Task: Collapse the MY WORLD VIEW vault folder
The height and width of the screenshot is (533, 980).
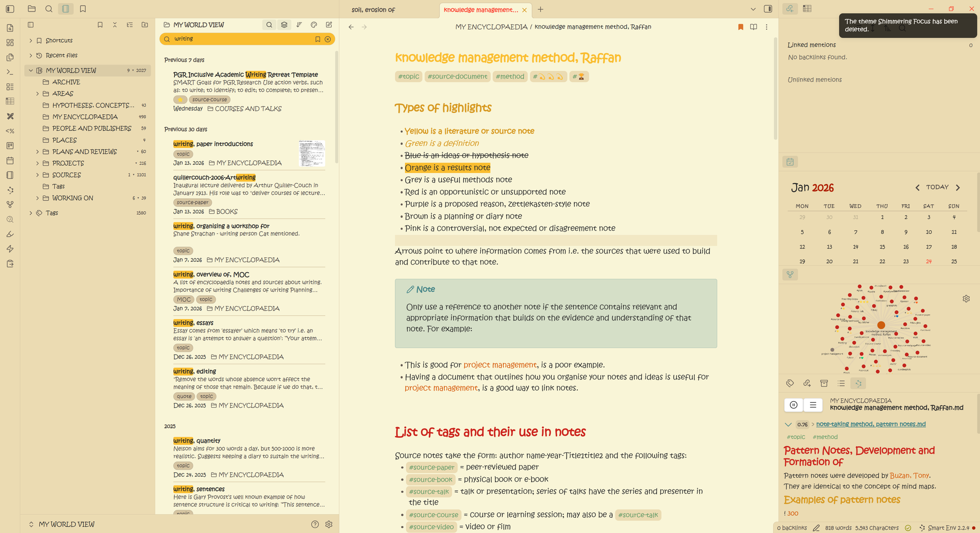Action: click(31, 71)
